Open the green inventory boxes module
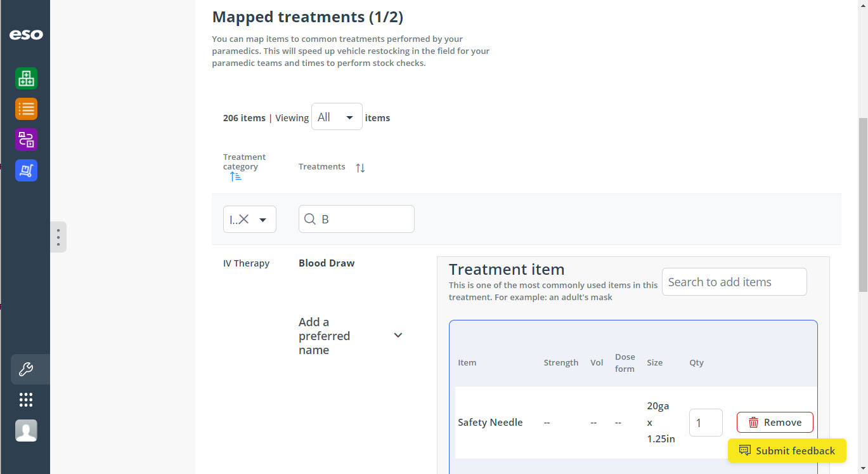Screen dimensions: 868x474 point(26,79)
